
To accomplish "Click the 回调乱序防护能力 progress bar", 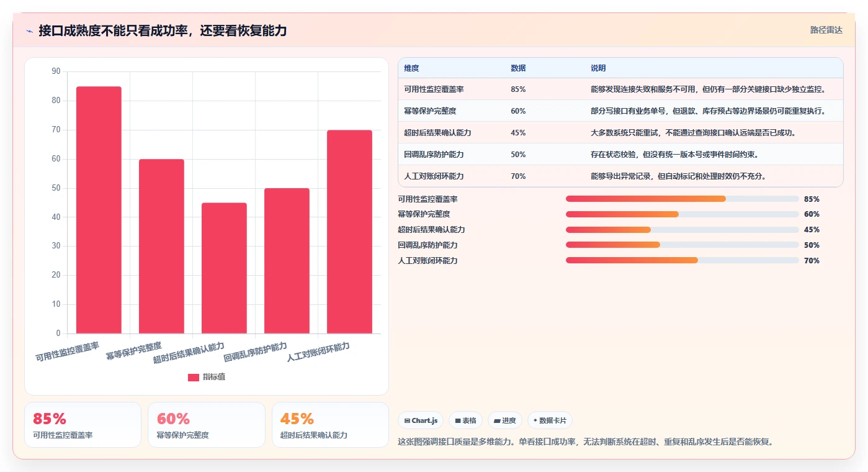I will pos(682,245).
